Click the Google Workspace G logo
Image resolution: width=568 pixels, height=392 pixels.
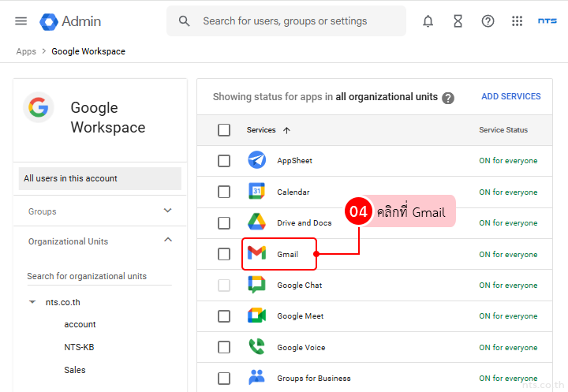tap(39, 107)
